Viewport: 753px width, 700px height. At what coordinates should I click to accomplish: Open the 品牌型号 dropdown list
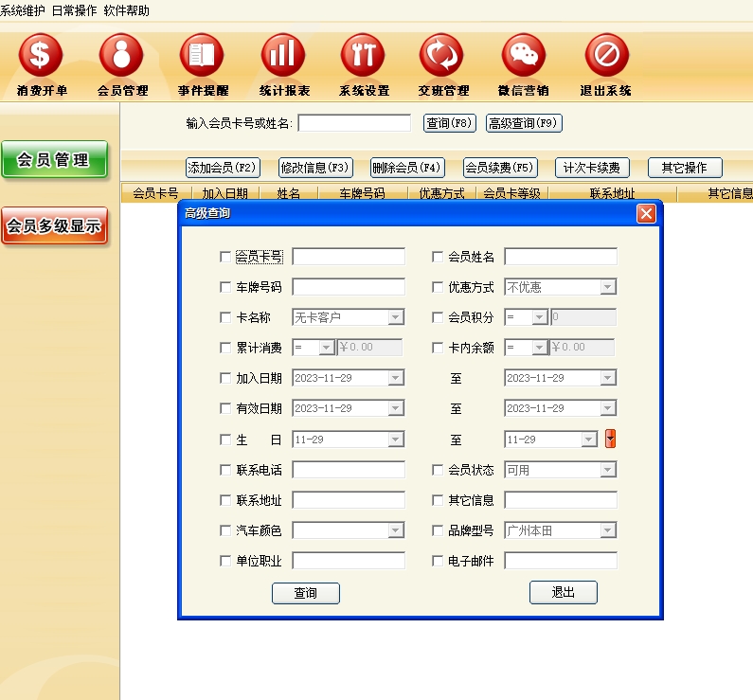607,530
